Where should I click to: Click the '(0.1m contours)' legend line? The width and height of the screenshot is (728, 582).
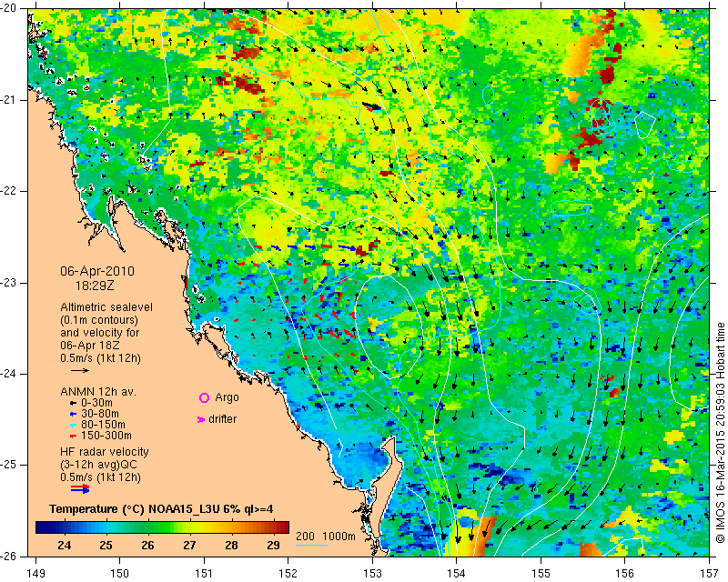pyautogui.click(x=99, y=320)
